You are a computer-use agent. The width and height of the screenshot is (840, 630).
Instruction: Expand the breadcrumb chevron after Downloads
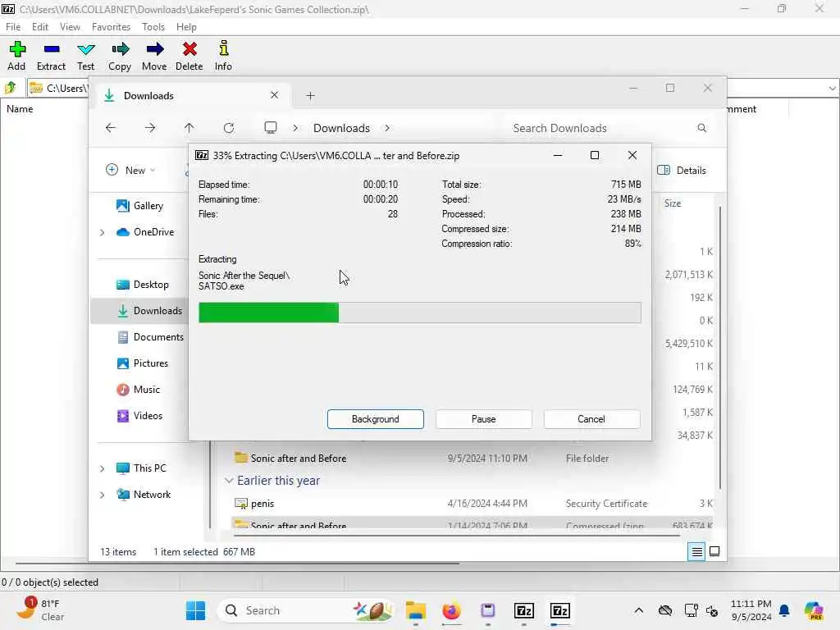pos(387,128)
